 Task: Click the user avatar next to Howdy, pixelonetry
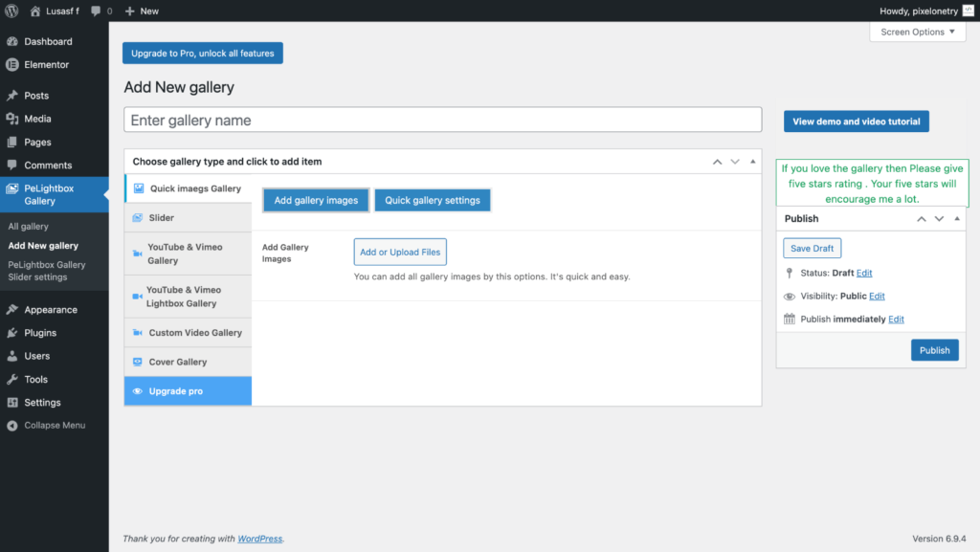tap(968, 11)
